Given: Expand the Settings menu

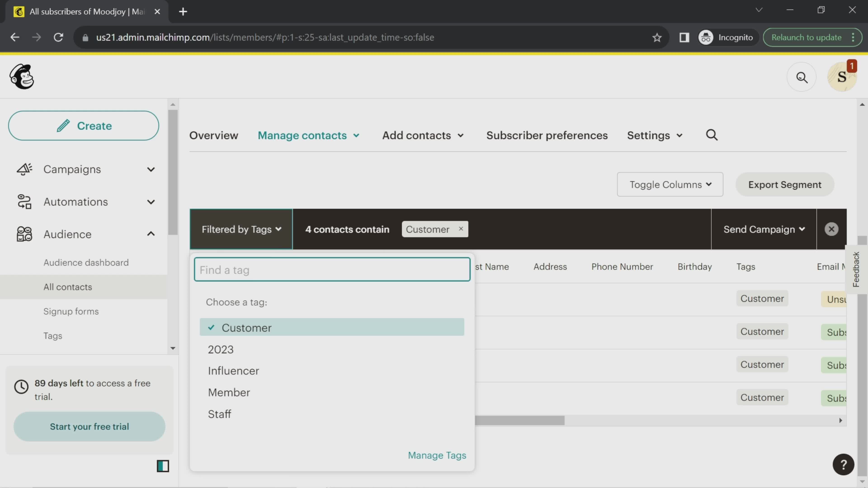Looking at the screenshot, I should tap(655, 135).
